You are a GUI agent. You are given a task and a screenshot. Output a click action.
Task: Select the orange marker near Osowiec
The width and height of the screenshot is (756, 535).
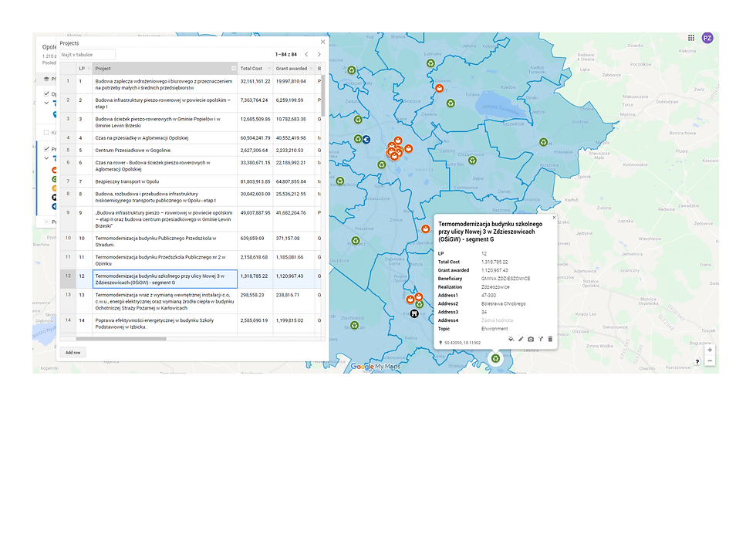tap(439, 88)
